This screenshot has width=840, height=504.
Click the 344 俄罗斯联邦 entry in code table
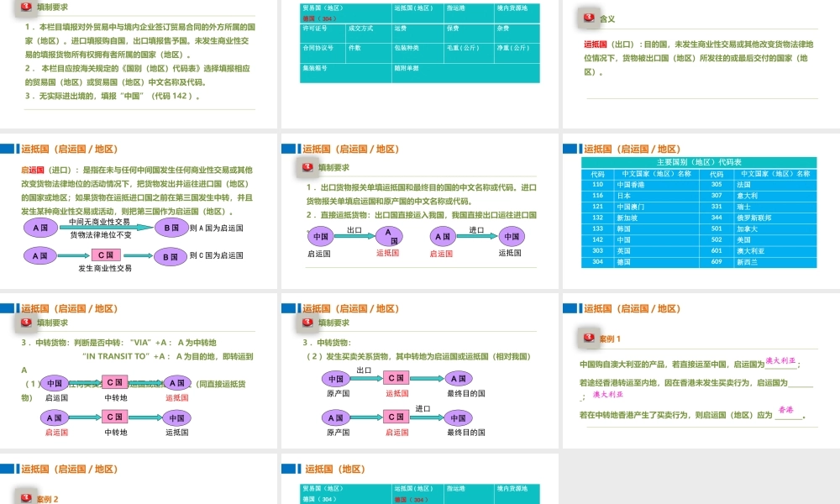pos(758,218)
